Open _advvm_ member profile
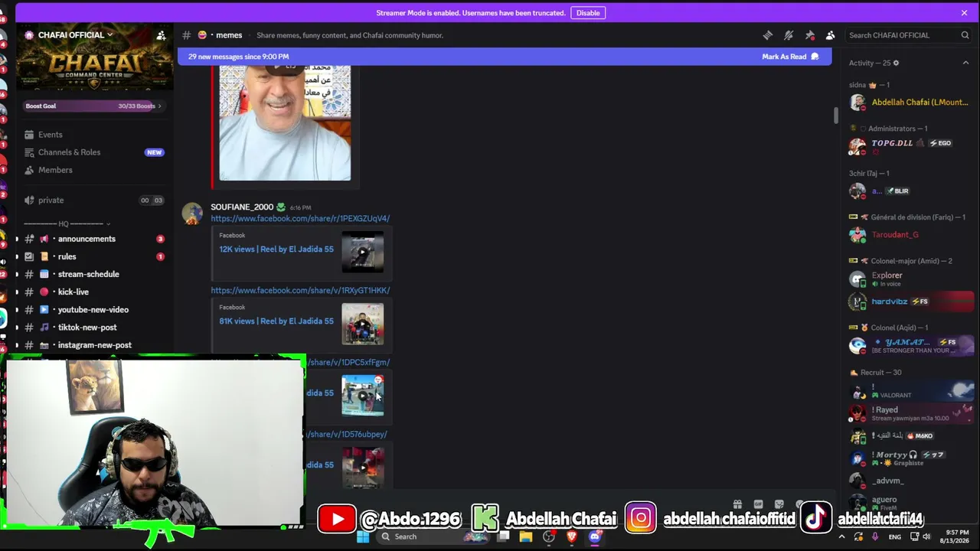The height and width of the screenshot is (551, 980). point(911,481)
